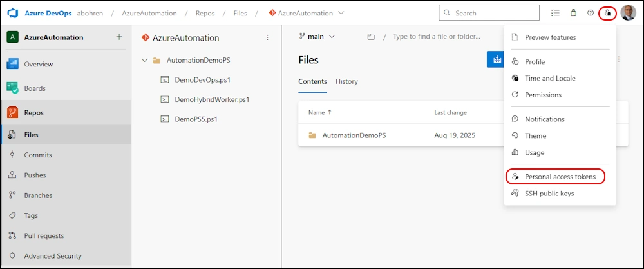The width and height of the screenshot is (644, 269).
Task: Click the help question mark icon
Action: [590, 13]
